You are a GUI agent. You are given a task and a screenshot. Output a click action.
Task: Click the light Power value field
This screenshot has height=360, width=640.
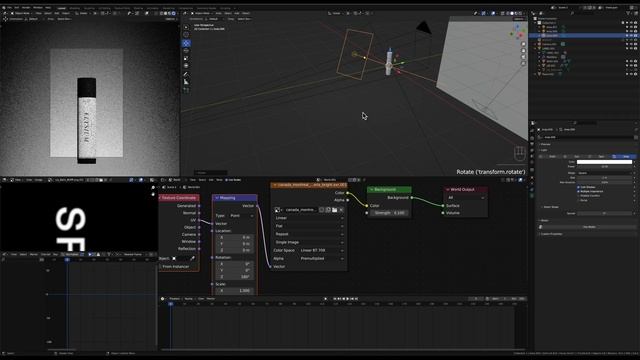click(x=604, y=167)
